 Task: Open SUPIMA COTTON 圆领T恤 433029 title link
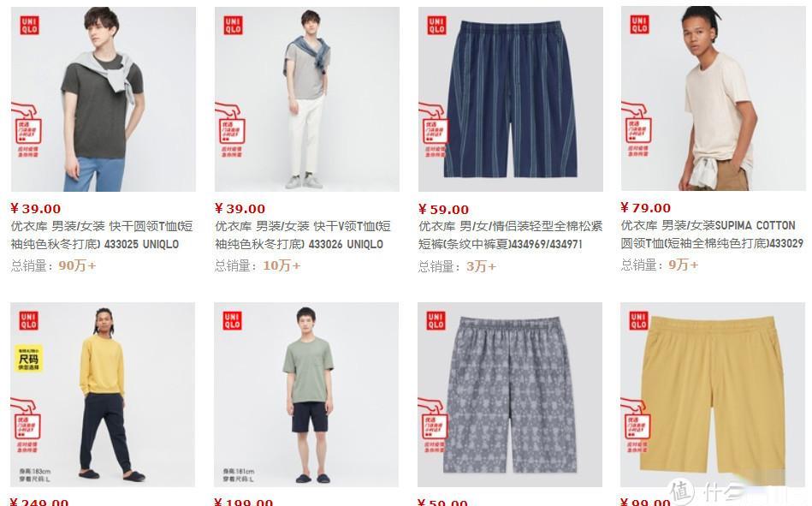712,234
